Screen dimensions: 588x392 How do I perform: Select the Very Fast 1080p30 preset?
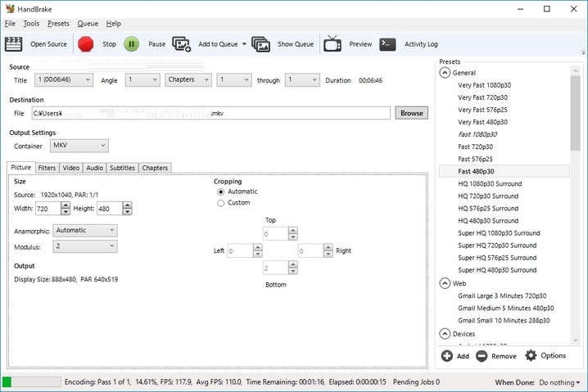[484, 85]
